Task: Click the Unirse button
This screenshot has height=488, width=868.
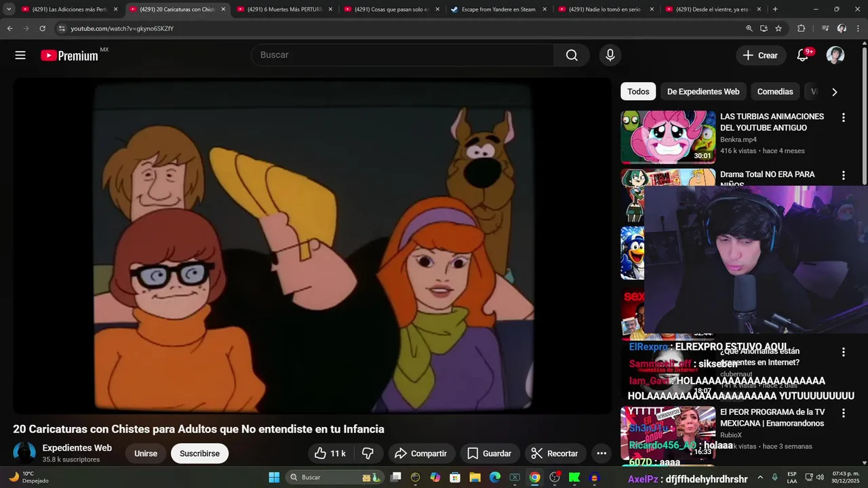Action: point(146,453)
